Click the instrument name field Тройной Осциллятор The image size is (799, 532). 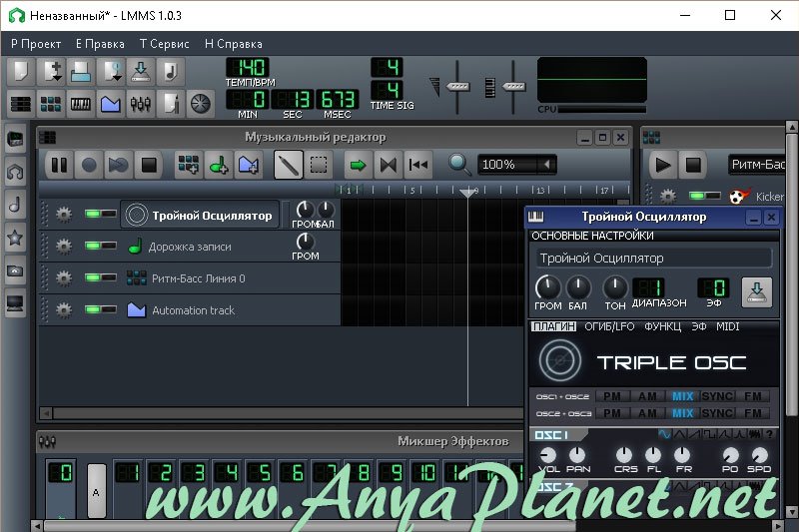pos(654,259)
